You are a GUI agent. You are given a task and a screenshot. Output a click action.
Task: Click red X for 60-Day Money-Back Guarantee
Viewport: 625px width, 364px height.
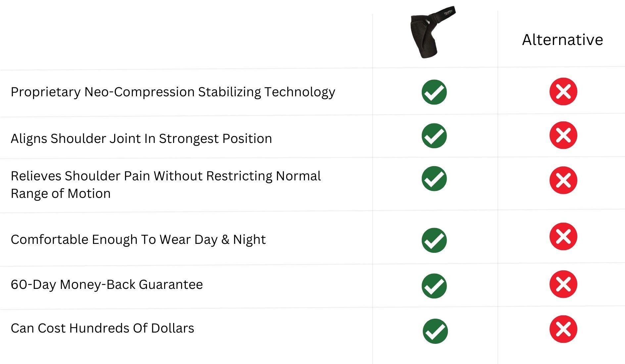point(563,284)
